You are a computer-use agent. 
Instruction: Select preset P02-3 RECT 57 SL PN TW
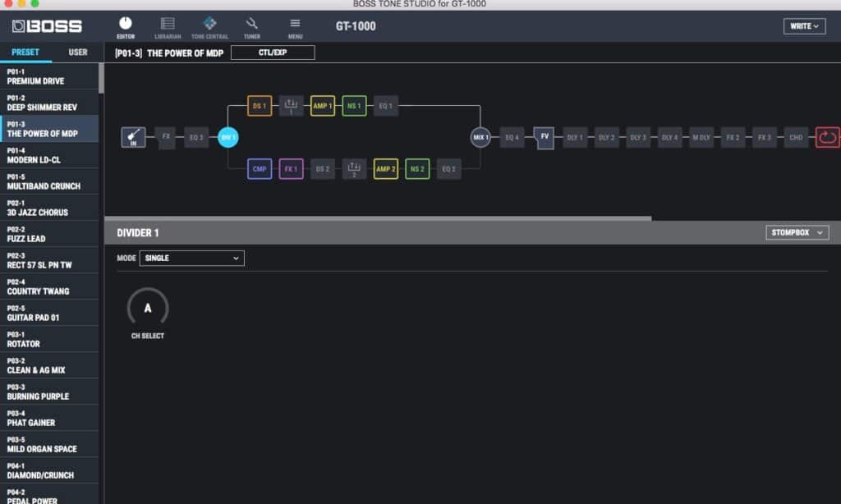click(x=49, y=260)
